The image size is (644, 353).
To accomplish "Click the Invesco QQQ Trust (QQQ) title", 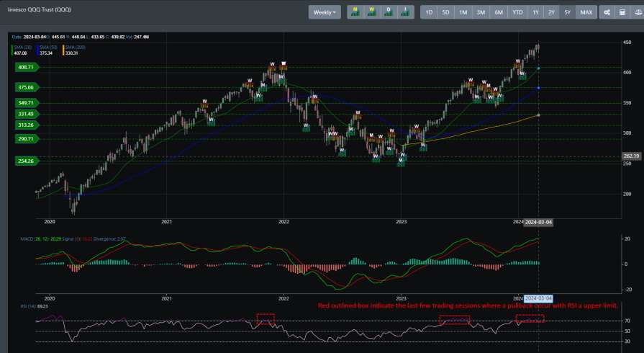I will coord(40,9).
